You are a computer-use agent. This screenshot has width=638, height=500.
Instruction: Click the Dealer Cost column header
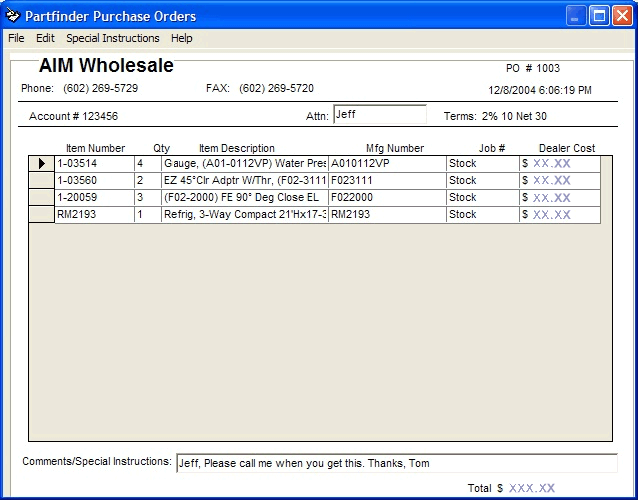tap(567, 148)
